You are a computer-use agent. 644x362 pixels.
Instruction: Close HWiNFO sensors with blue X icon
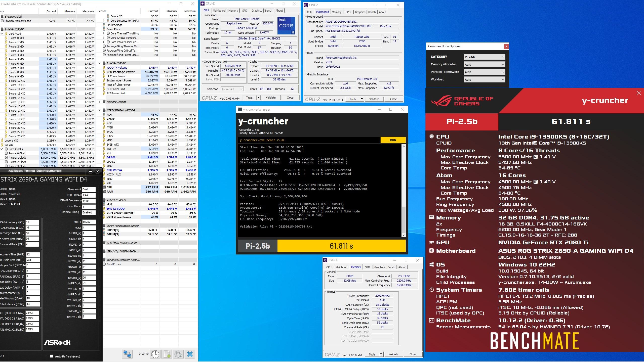tap(190, 354)
